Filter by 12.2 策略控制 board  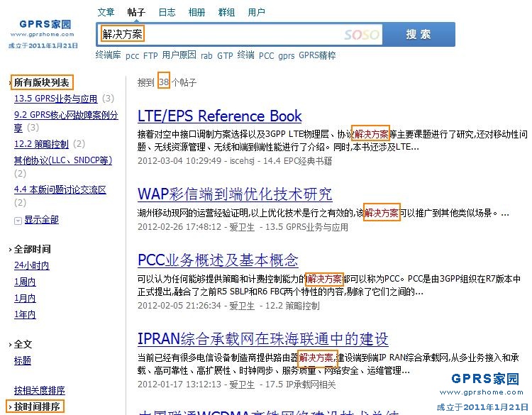pyautogui.click(x=41, y=144)
